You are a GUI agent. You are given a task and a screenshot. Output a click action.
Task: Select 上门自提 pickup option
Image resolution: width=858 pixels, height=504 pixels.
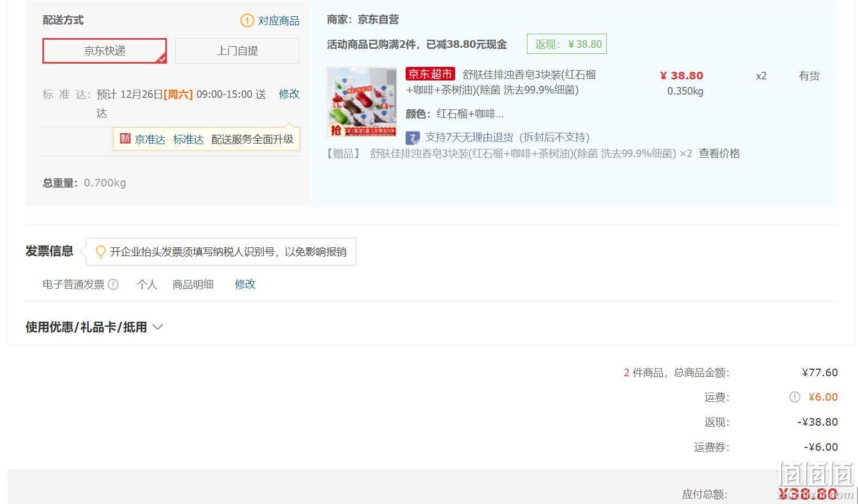[x=237, y=51]
